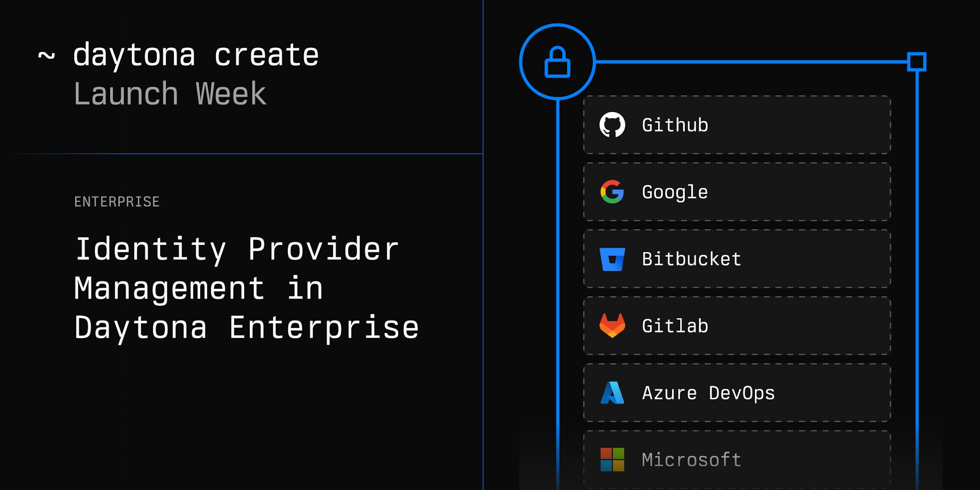
Task: Click the ENTERPRISE category label
Action: (x=117, y=202)
